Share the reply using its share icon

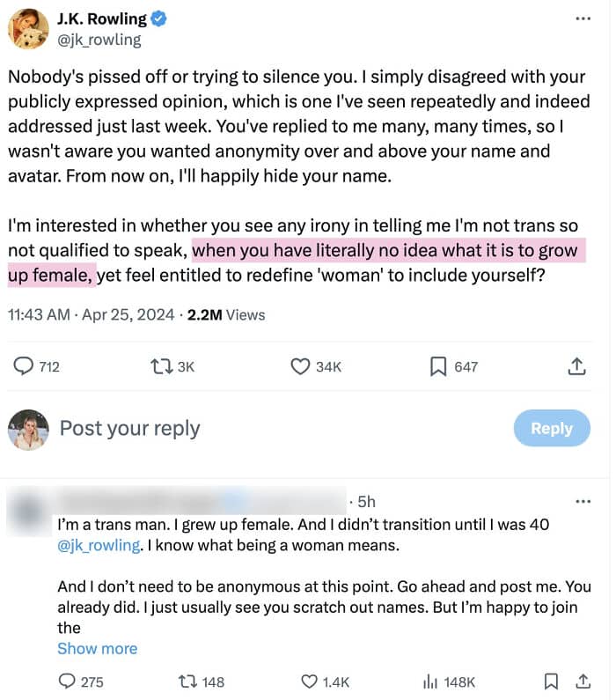click(582, 682)
